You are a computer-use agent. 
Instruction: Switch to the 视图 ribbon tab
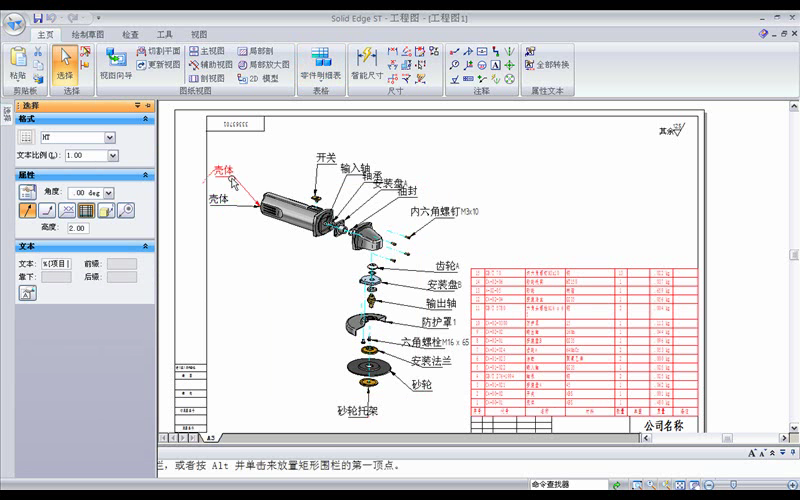pos(199,35)
